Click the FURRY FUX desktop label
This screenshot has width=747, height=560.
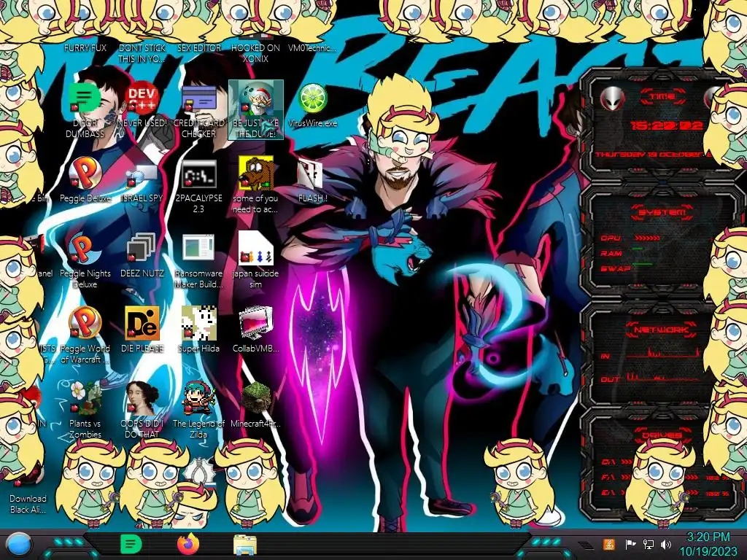[x=85, y=47]
